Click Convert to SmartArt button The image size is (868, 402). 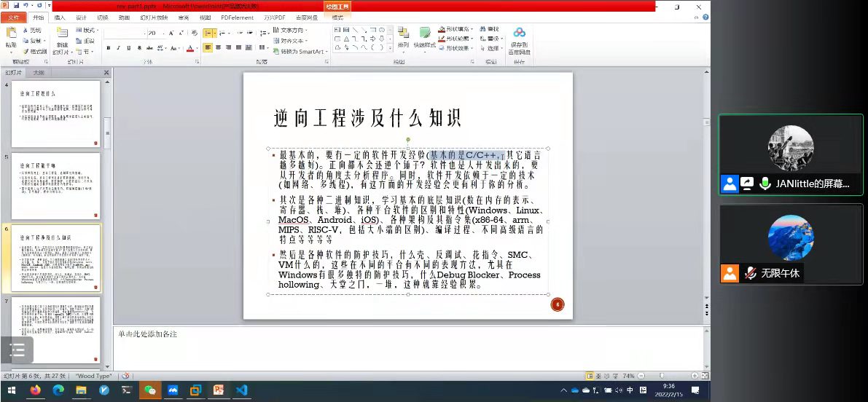300,52
